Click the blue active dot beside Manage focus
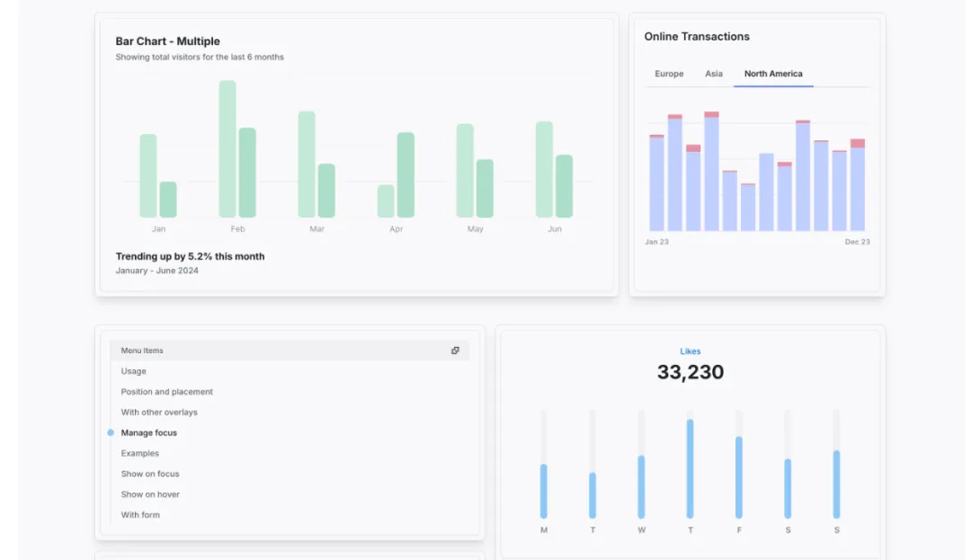The height and width of the screenshot is (560, 971). click(x=111, y=432)
